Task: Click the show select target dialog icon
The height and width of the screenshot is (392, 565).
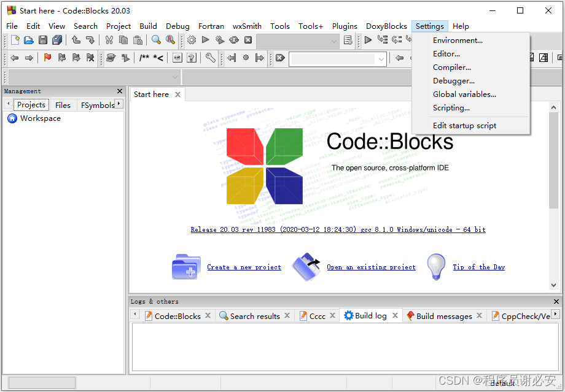Action: (348, 40)
